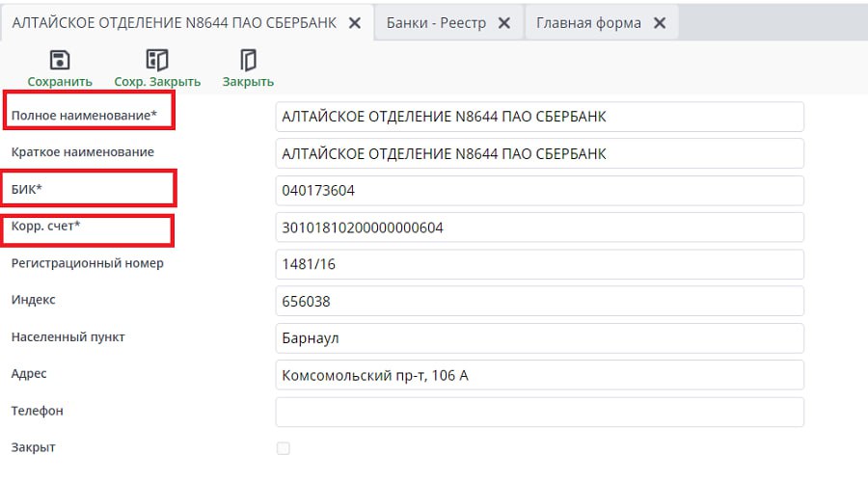Screen dimensions: 868x482
Task: Click the Корр. счет input field
Action: tap(538, 228)
